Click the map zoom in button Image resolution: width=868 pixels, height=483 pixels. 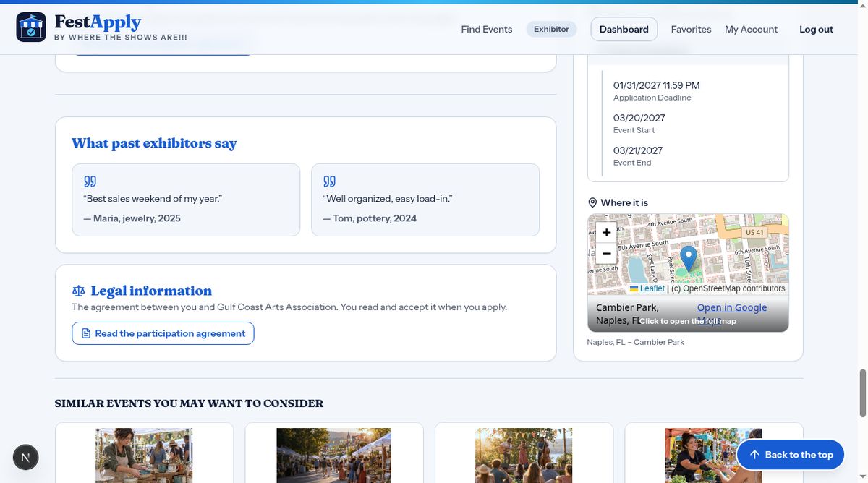[x=606, y=232]
